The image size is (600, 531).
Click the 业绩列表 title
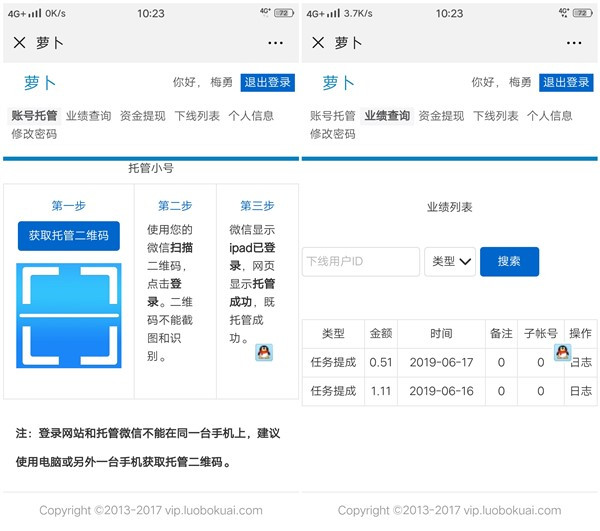450,207
